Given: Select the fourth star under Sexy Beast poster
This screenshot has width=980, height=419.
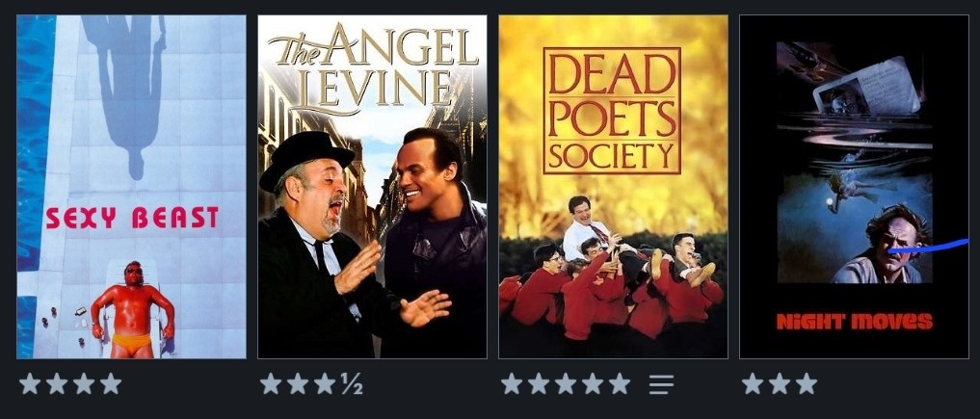Looking at the screenshot, I should pyautogui.click(x=111, y=383).
